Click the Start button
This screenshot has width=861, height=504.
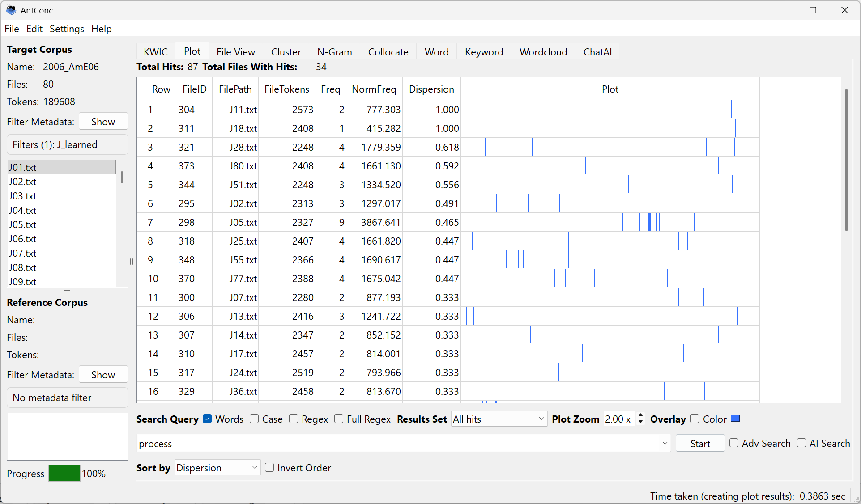point(700,443)
